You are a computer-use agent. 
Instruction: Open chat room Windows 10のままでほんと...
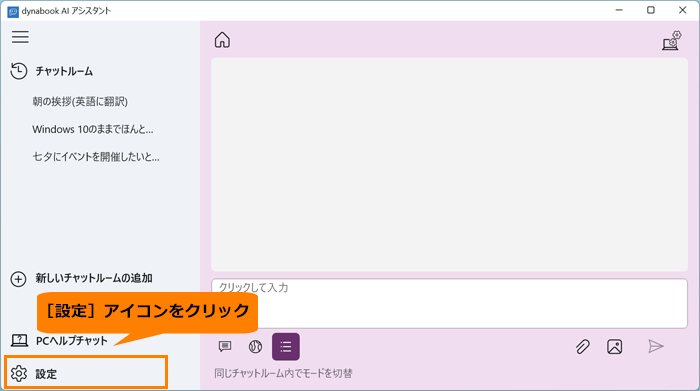93,129
